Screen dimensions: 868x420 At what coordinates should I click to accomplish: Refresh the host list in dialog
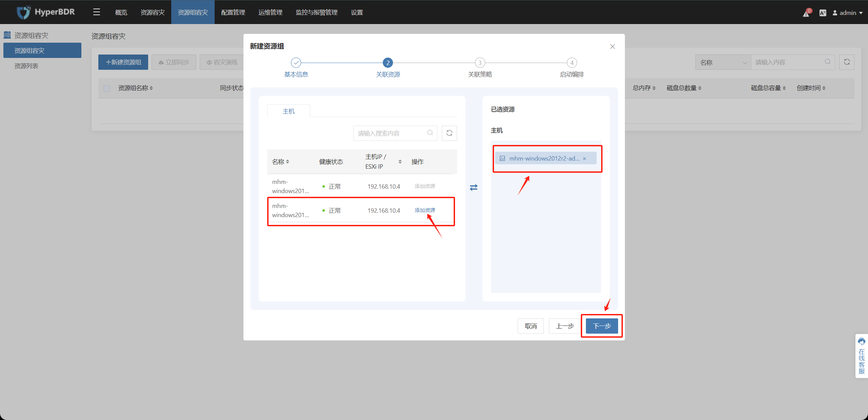click(449, 133)
